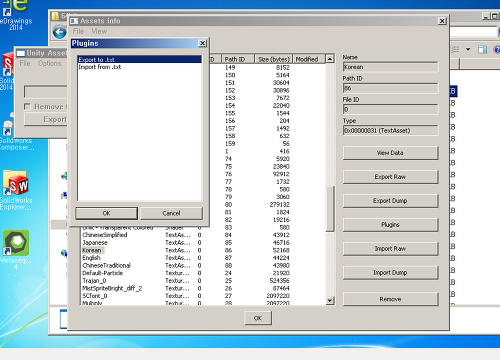Open the View menu in Assets info
This screenshot has height=360, width=500.
point(99,31)
